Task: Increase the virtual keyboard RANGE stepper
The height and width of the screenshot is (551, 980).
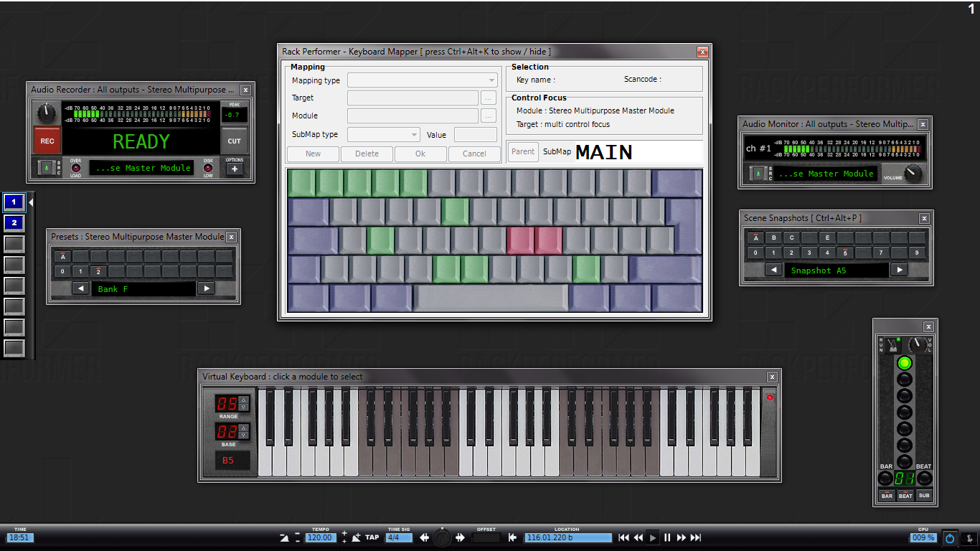Action: tap(244, 400)
